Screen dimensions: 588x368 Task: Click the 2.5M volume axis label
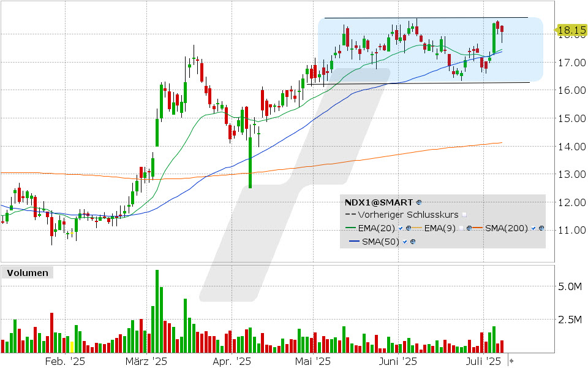coord(570,320)
